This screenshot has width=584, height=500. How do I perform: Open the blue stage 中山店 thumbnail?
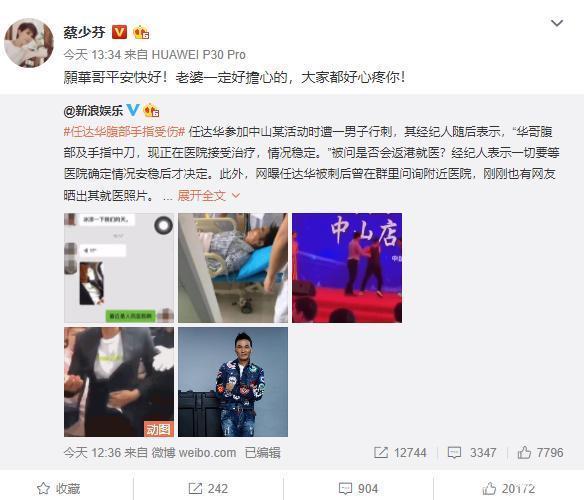point(347,268)
